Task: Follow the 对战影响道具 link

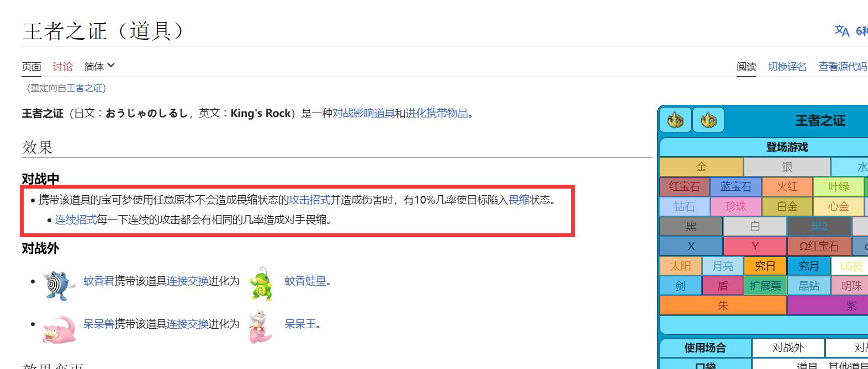Action: 363,113
